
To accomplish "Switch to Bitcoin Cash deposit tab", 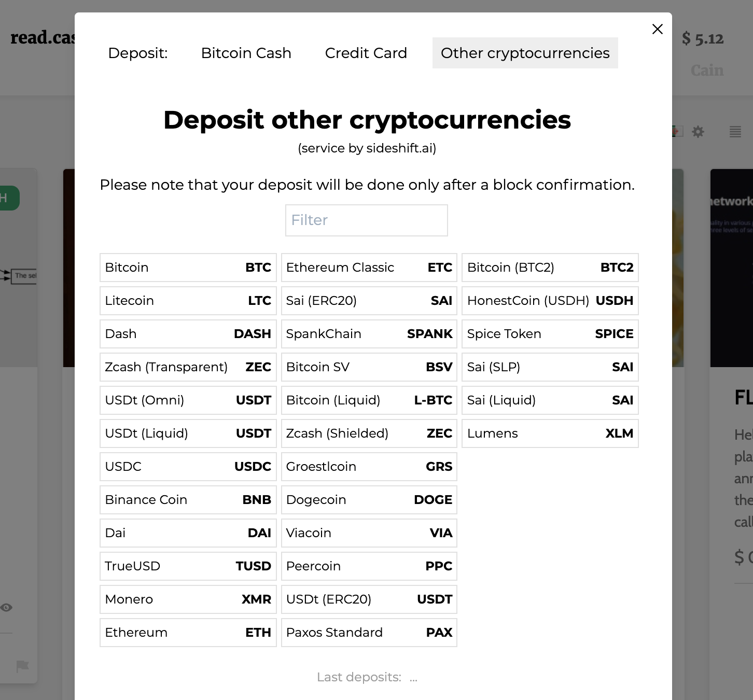I will coord(246,53).
